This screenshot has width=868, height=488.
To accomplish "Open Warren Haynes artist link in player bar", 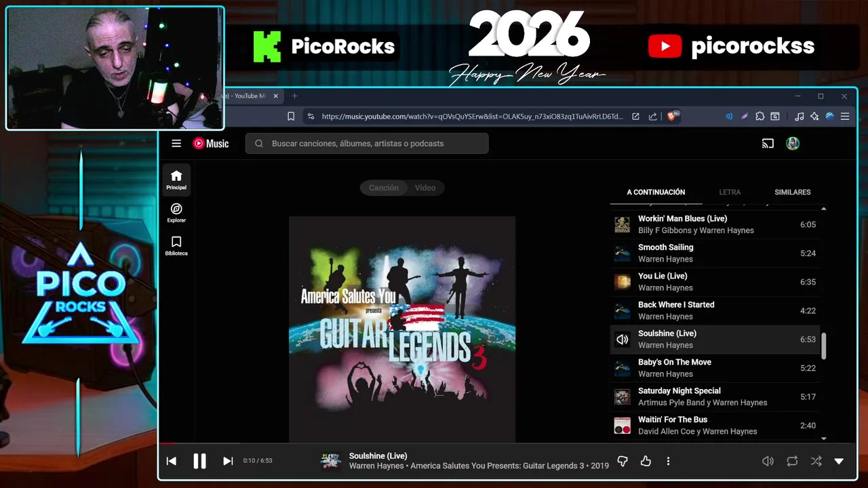I will point(377,466).
